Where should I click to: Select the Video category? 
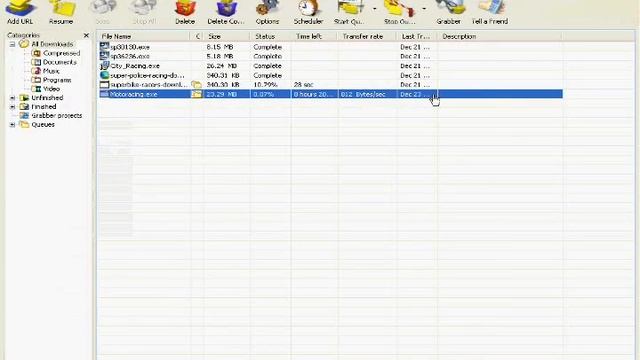pos(51,89)
